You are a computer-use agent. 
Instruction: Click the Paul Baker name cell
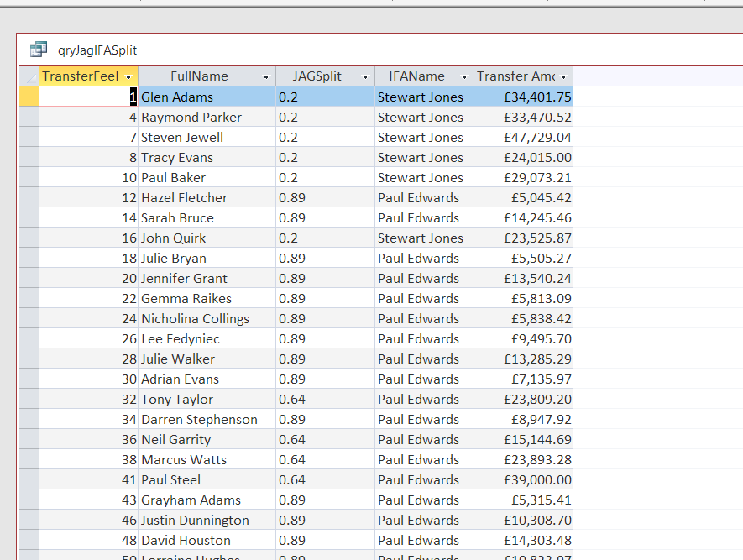click(x=207, y=177)
